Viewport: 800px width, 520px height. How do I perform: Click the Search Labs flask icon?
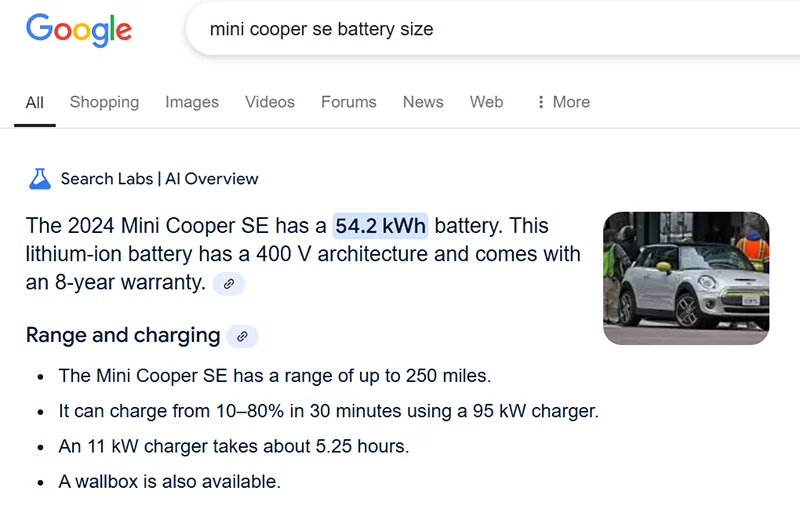point(39,179)
